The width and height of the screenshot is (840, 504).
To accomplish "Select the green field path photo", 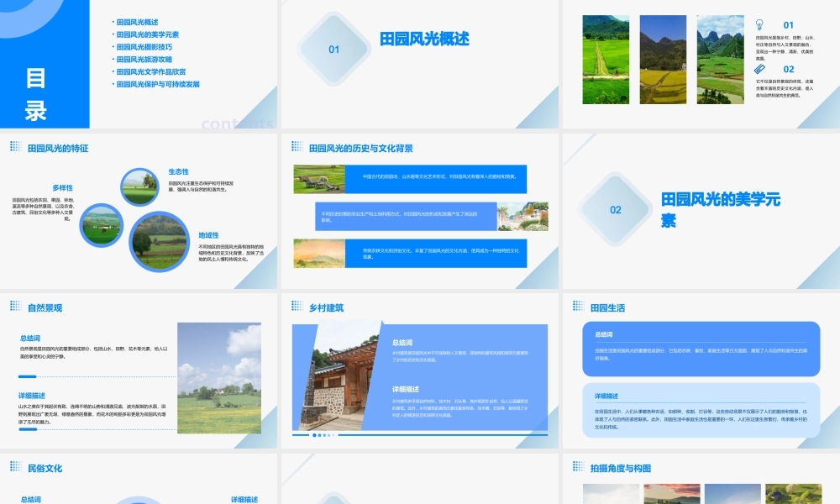I will pos(606,60).
